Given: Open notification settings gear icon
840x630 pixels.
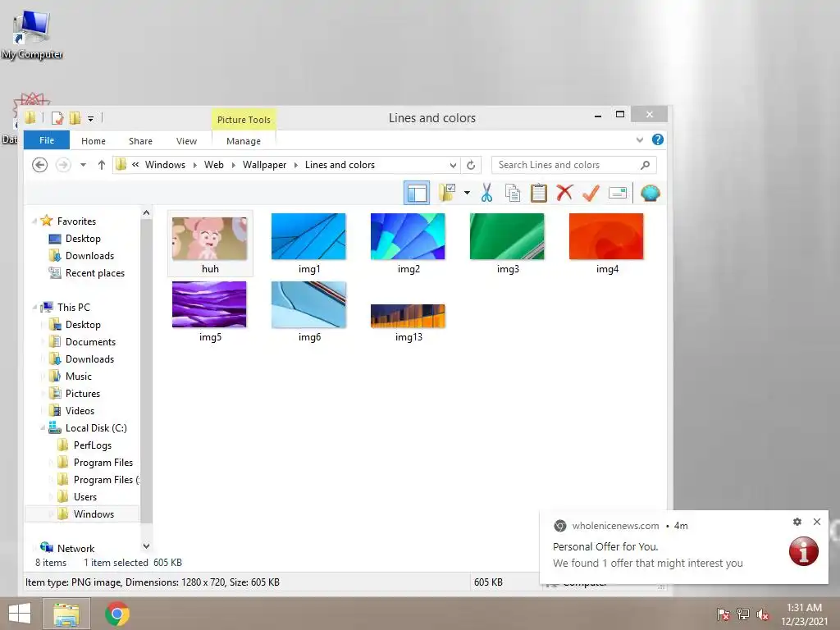Looking at the screenshot, I should pos(797,522).
